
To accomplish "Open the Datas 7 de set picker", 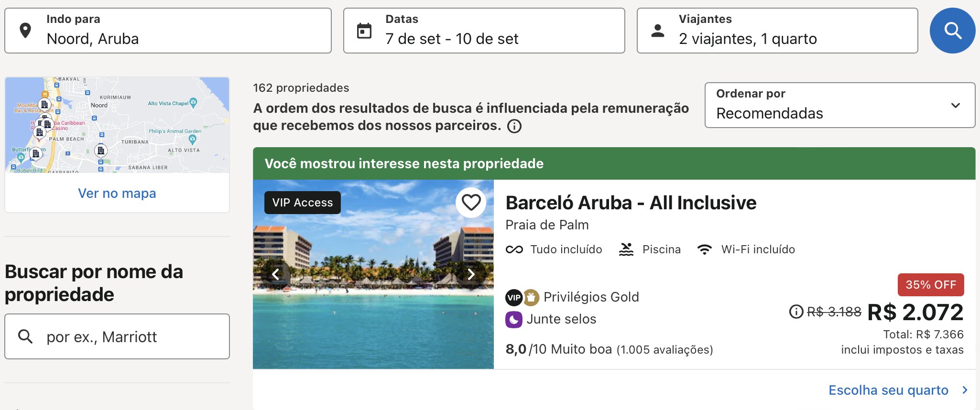I will pyautogui.click(x=484, y=31).
